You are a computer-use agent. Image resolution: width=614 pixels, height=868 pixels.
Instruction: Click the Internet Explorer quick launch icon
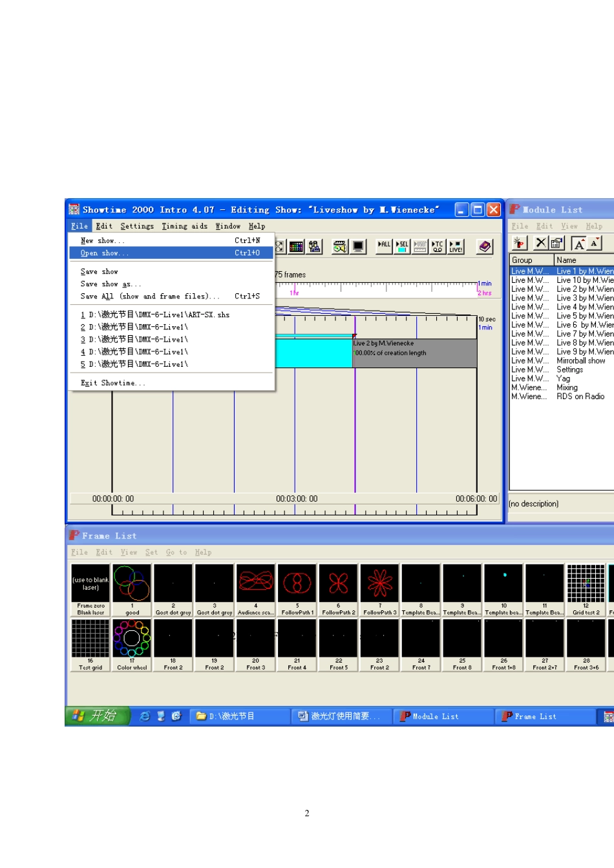pos(145,716)
